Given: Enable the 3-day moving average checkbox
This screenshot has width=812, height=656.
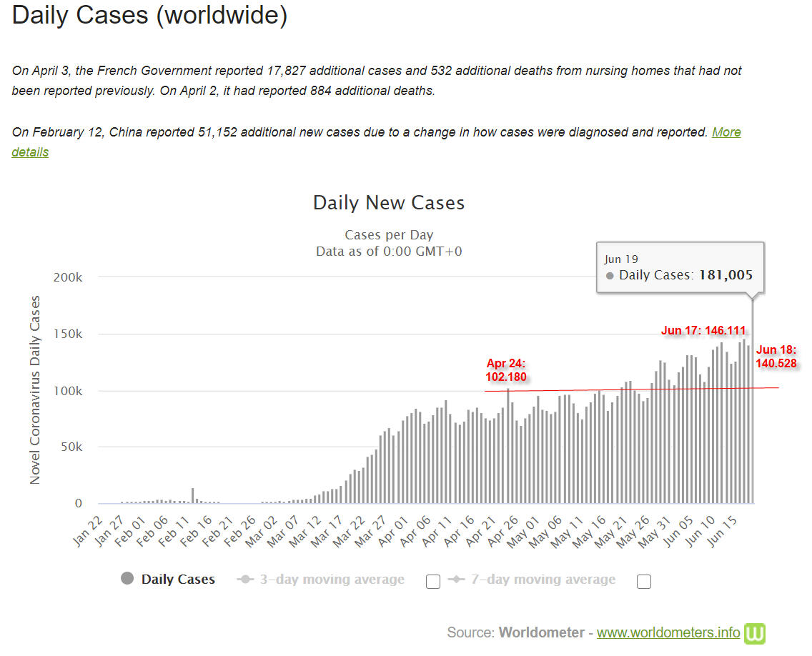Looking at the screenshot, I should pos(433,582).
